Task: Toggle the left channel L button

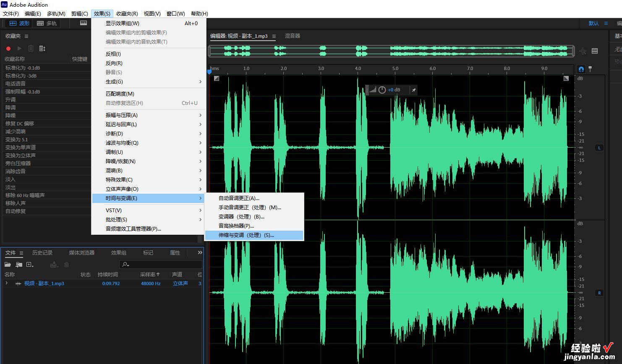Action: [599, 148]
